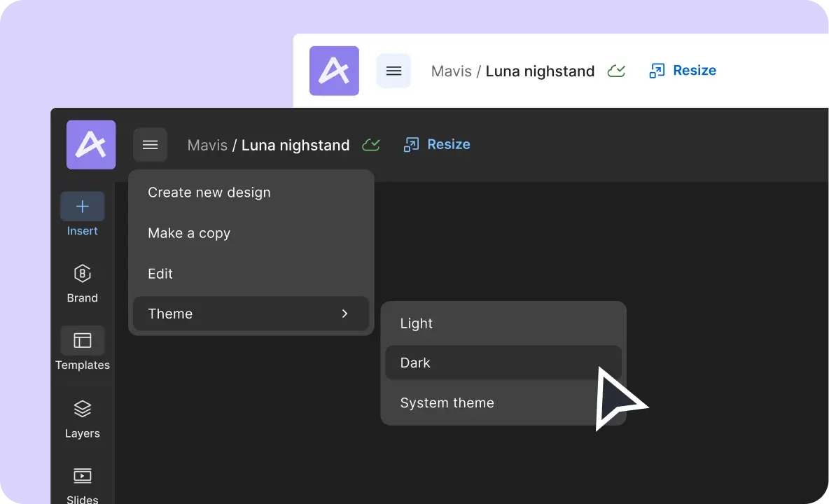The width and height of the screenshot is (829, 504).
Task: Expand the Theme submenu chevron
Action: [344, 314]
